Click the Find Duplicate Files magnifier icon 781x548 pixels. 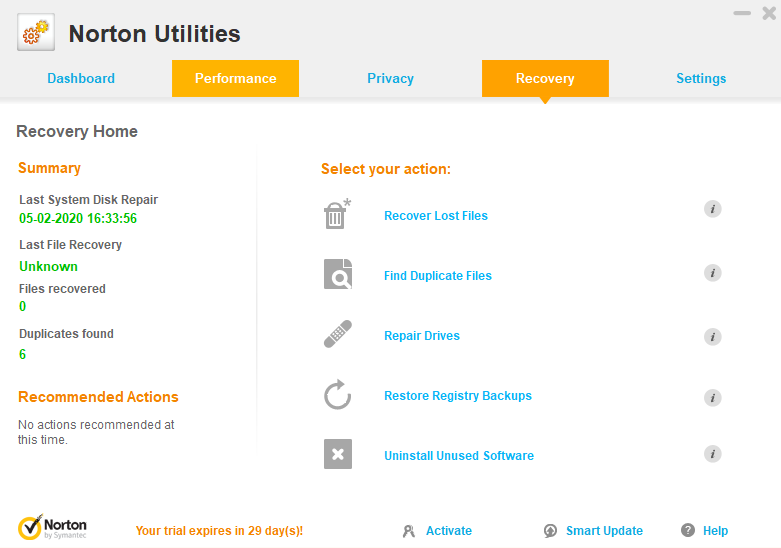(x=338, y=274)
